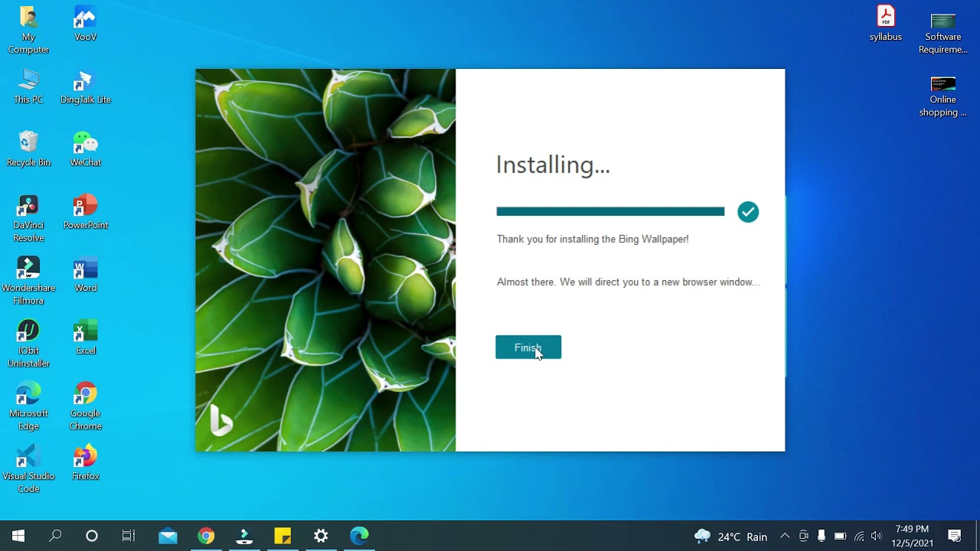Select PowerPoint desktop icon
This screenshot has height=551, width=980.
86,212
